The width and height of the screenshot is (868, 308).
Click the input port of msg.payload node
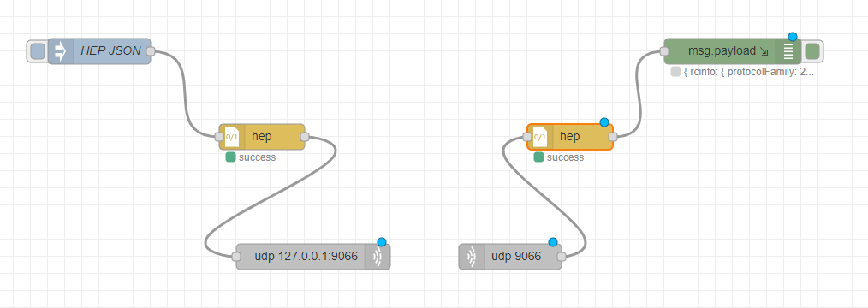point(663,51)
